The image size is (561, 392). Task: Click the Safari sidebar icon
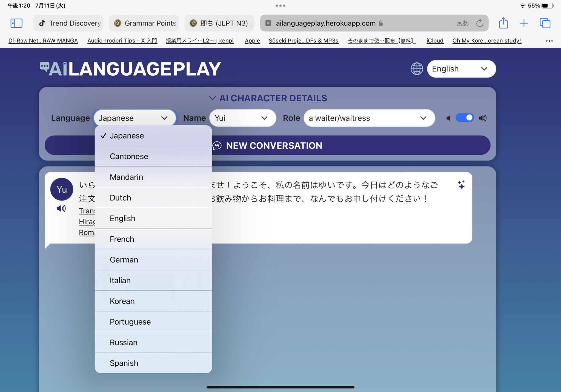pyautogui.click(x=16, y=23)
